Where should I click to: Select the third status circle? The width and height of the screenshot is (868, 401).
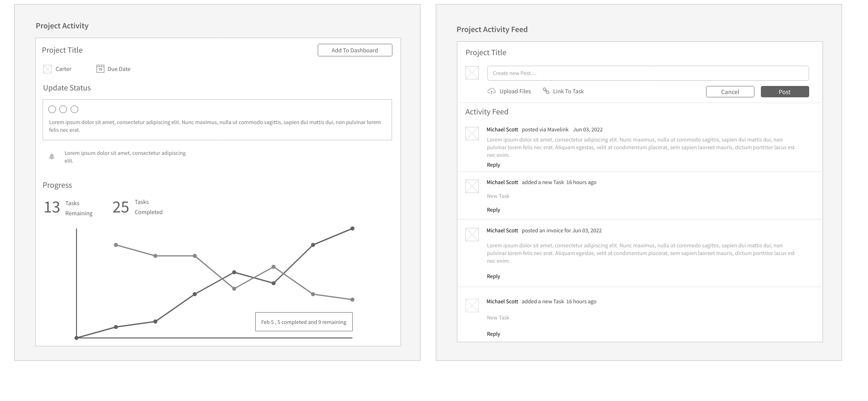pos(74,109)
